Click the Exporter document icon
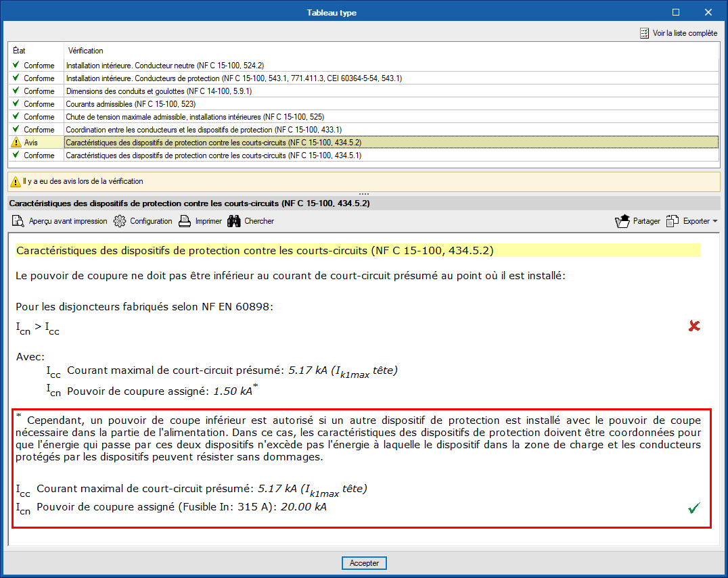 click(672, 221)
